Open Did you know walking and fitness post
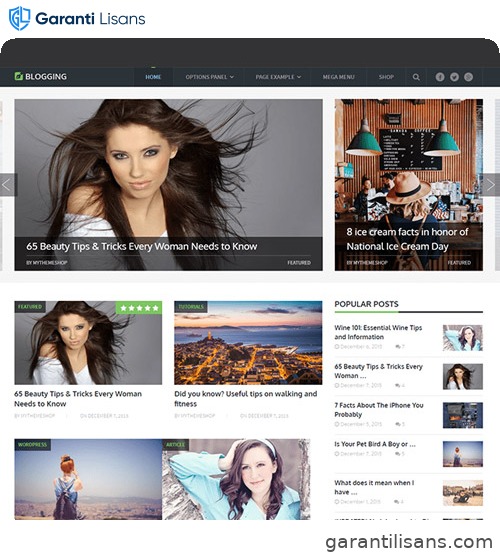 tap(246, 399)
